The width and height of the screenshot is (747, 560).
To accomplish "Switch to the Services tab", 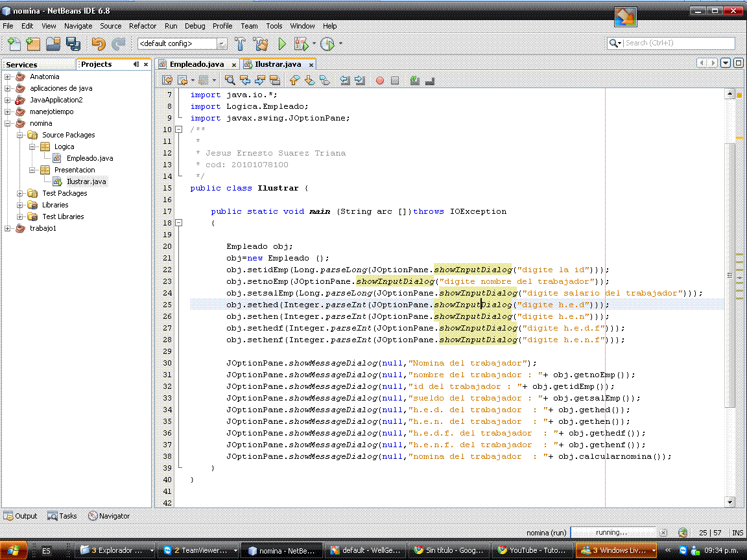I will pos(21,65).
